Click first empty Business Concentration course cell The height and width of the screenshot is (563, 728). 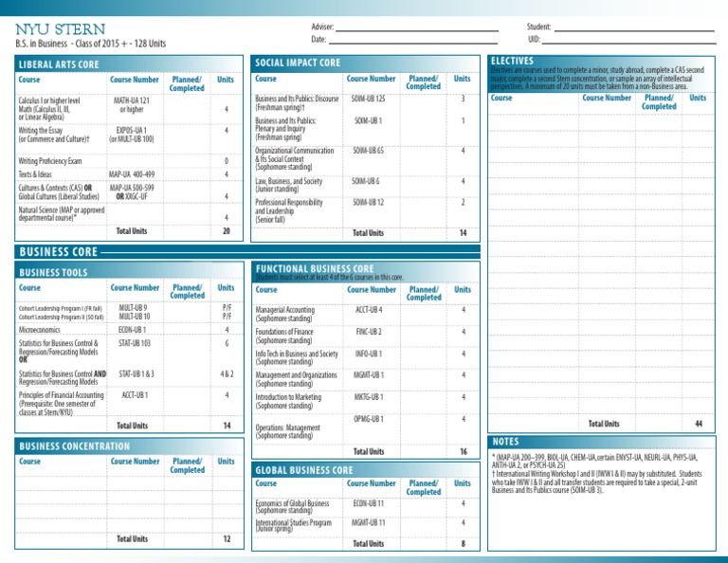(62, 484)
